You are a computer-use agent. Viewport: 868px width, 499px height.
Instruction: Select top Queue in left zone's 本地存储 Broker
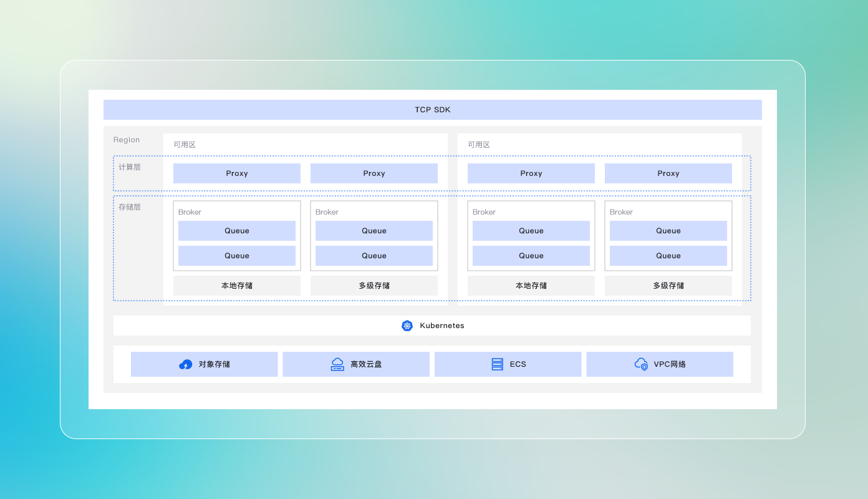pyautogui.click(x=237, y=231)
